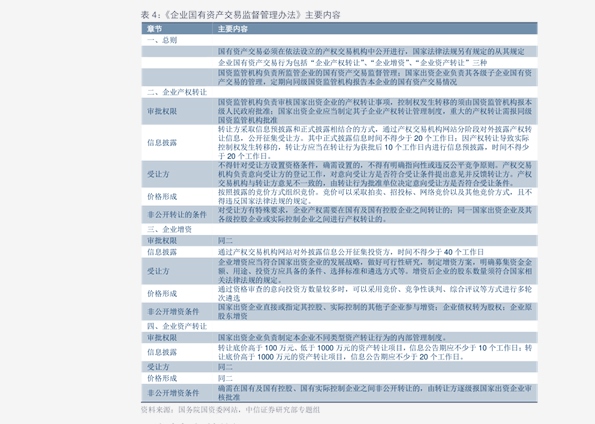Click the content starting '国资监管机构负责审核国家出资企业的产权转让事项'
This screenshot has width=595, height=424.
click(x=375, y=111)
